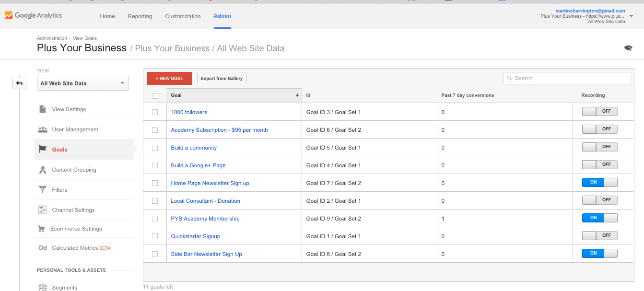This screenshot has height=291, width=644.
Task: Check the Academy Subscription goal checkbox
Action: pyautogui.click(x=155, y=130)
